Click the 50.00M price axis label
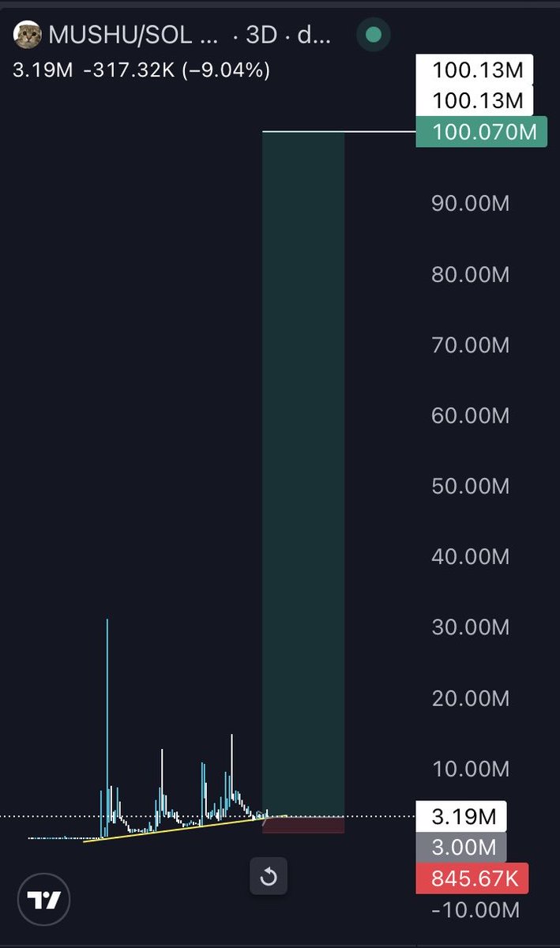This screenshot has width=560, height=948. click(471, 486)
